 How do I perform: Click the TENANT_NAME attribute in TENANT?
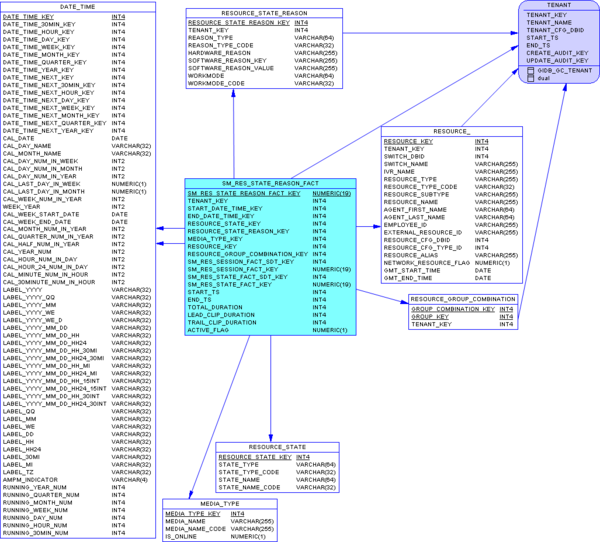tap(549, 23)
